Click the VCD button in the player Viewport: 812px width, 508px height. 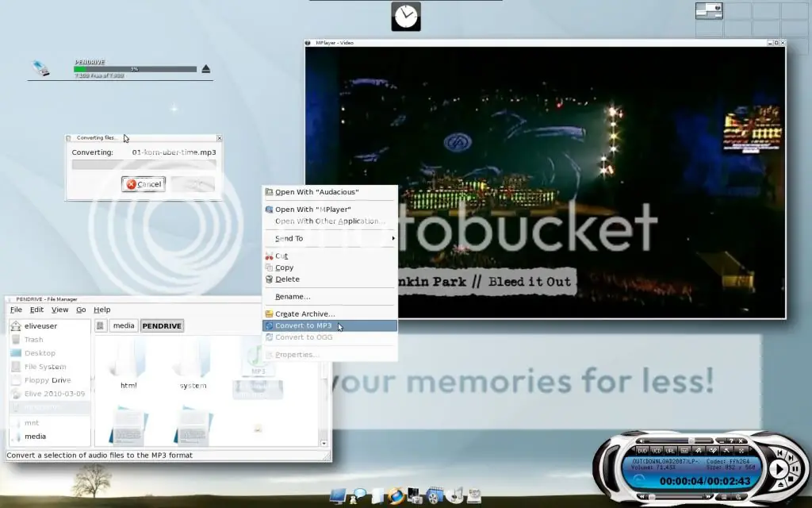[656, 451]
